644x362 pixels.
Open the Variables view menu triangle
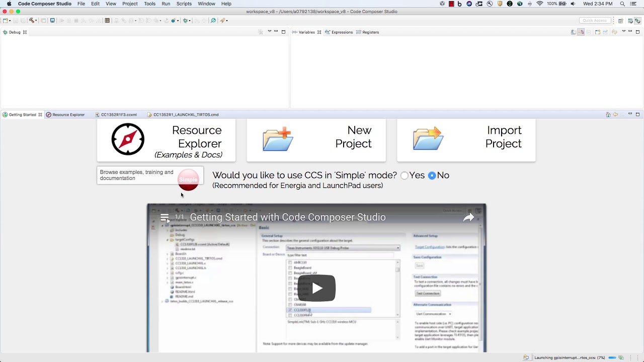623,31
